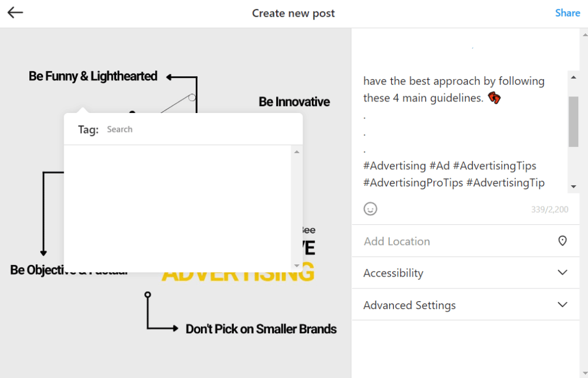Share the new post
The height and width of the screenshot is (378, 588).
(x=567, y=13)
